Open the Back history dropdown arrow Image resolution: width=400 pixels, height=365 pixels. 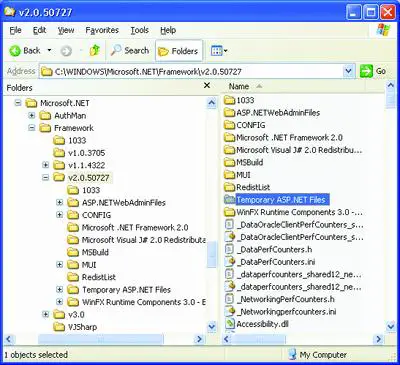49,51
